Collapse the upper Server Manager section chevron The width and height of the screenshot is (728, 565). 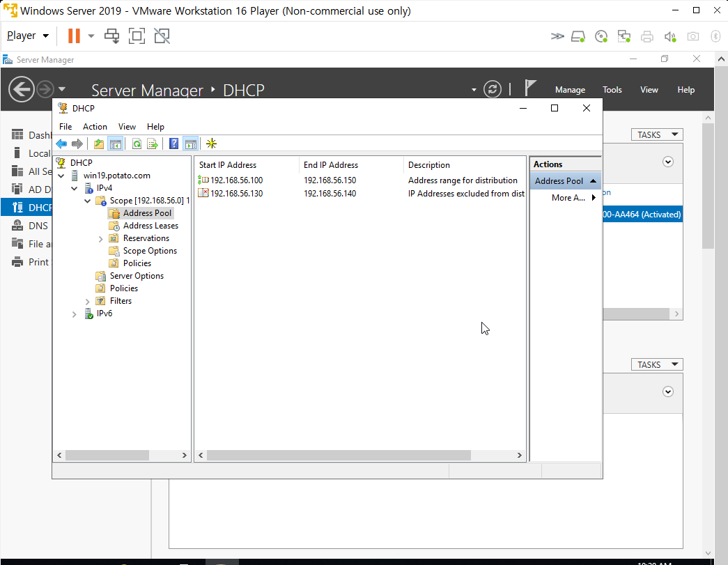pos(668,162)
